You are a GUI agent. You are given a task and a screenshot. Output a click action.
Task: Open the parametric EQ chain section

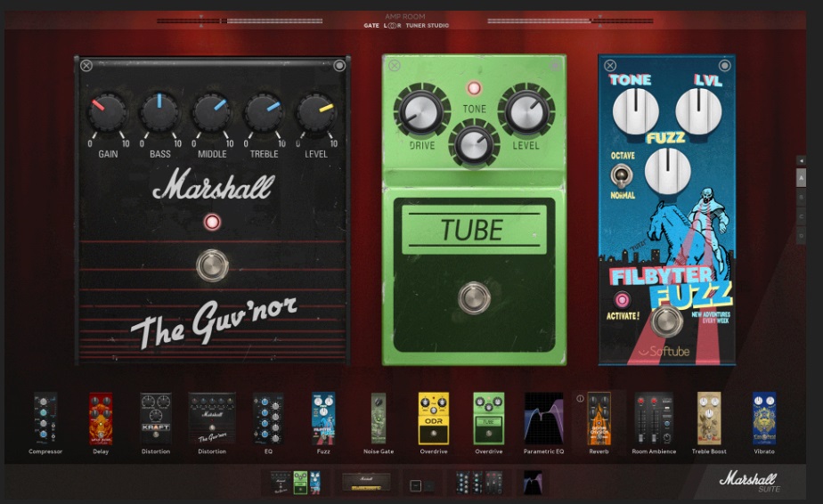point(533,482)
